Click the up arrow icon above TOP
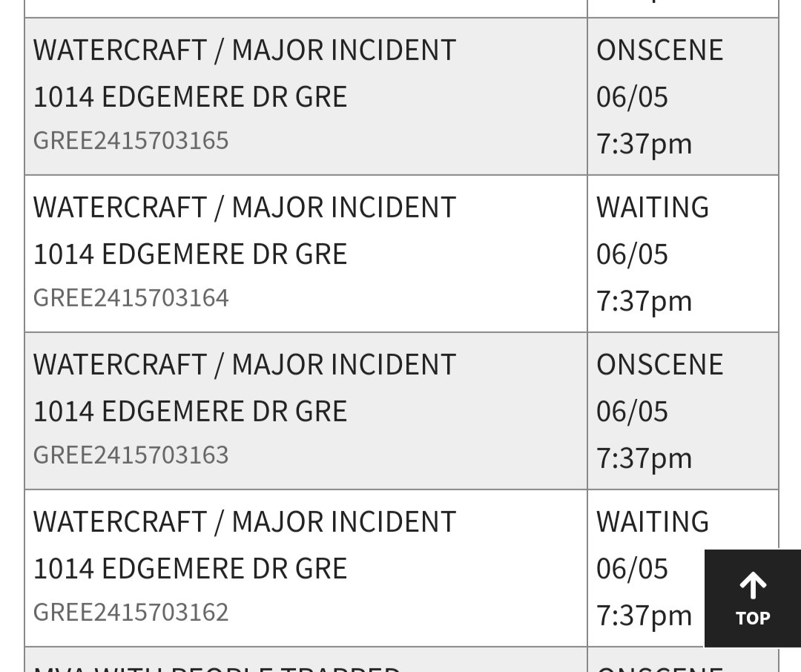 (x=753, y=586)
